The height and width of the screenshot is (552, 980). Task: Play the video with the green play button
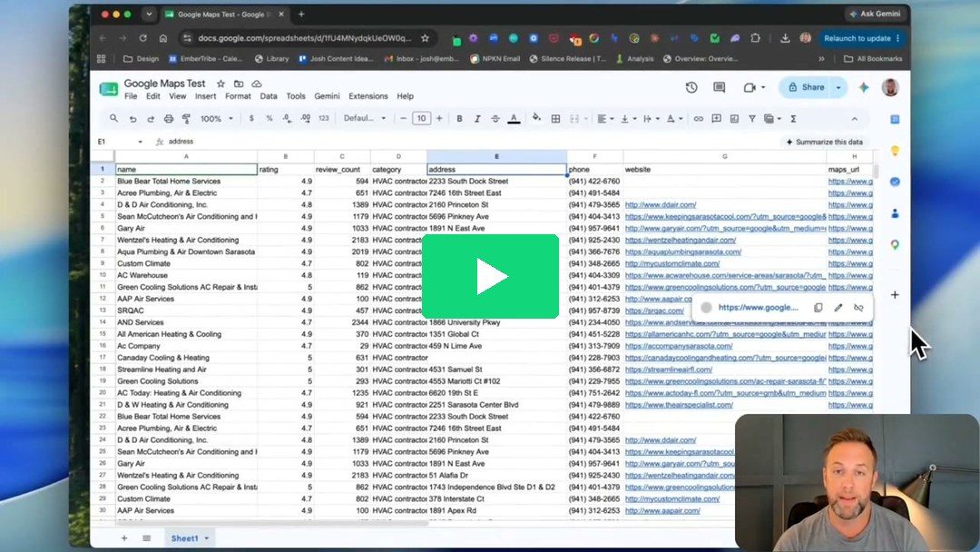coord(491,276)
